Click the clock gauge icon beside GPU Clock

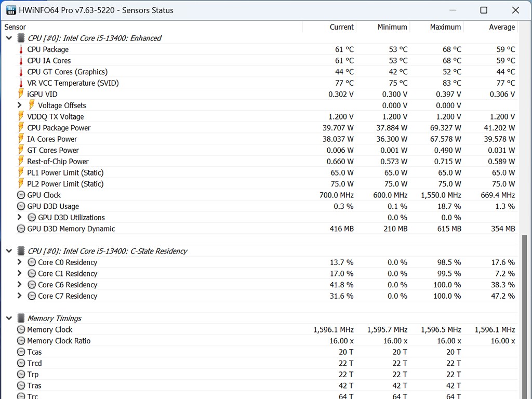click(21, 195)
